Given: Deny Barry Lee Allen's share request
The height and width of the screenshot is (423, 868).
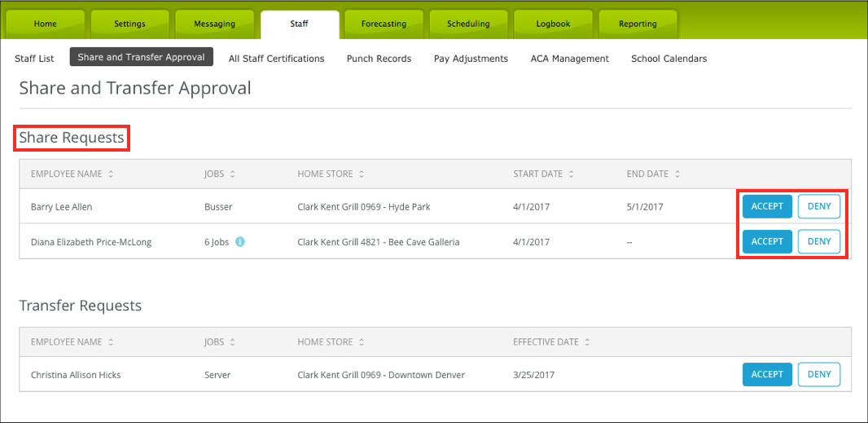Looking at the screenshot, I should (x=819, y=206).
